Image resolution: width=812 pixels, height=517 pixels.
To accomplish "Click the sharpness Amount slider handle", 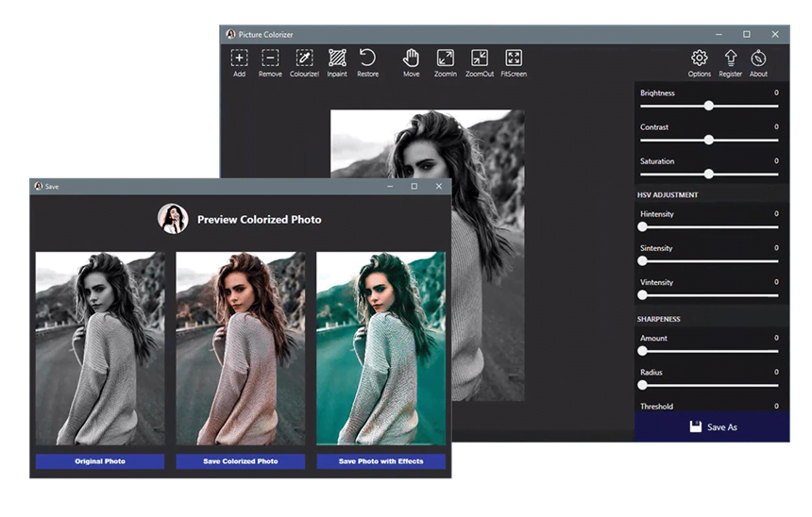I will pyautogui.click(x=643, y=351).
